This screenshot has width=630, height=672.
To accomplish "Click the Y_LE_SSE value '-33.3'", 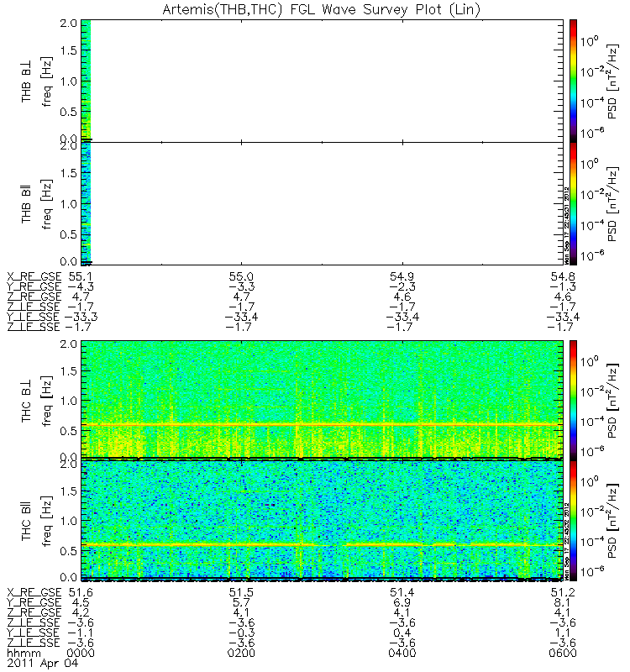I will coord(81,318).
